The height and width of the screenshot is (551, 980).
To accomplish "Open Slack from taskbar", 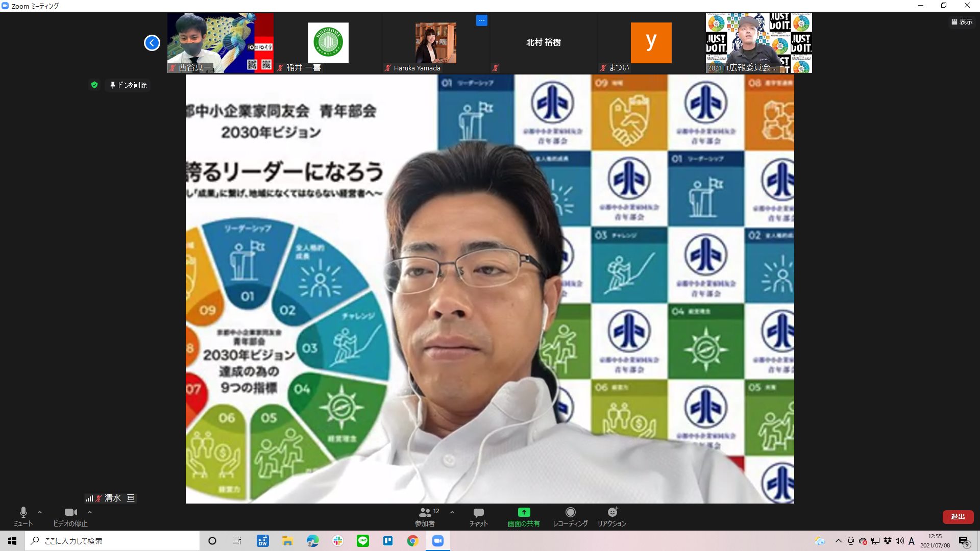I will point(337,541).
